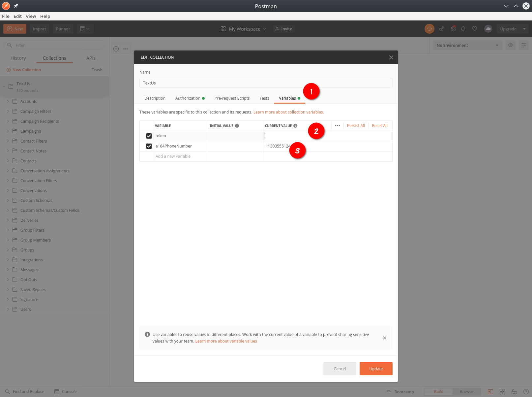Viewport: 532px width, 397px height.
Task: Click the Postman app logo in title bar
Action: (6, 6)
